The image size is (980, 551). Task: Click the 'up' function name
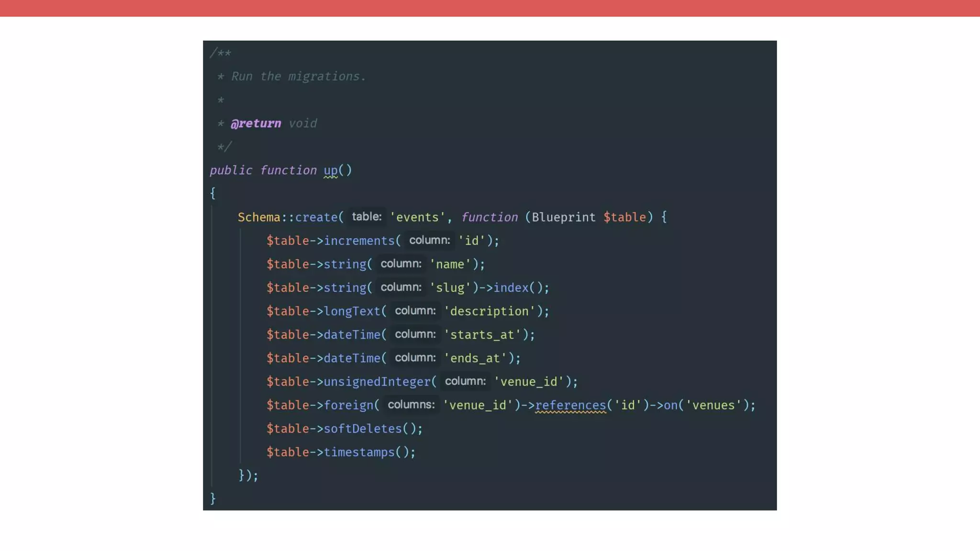[330, 170]
